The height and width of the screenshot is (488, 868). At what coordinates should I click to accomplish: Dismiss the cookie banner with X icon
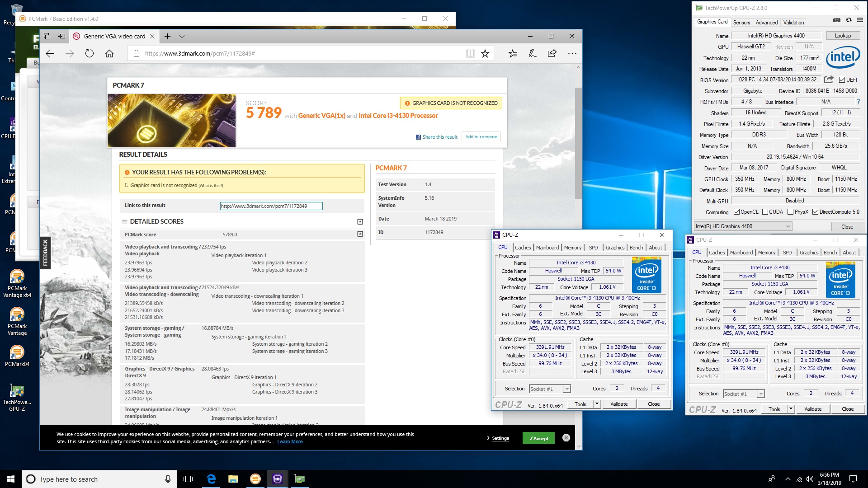click(x=566, y=438)
